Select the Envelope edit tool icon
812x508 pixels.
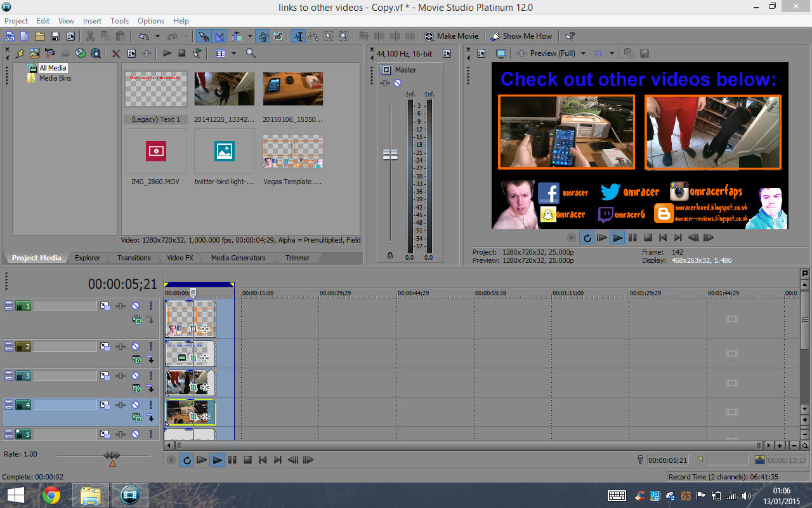[313, 36]
